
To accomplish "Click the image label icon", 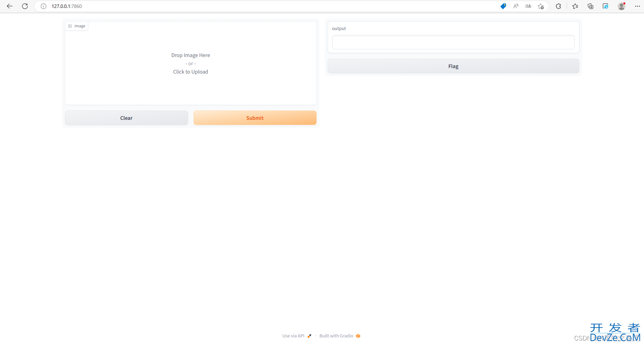I will (70, 26).
